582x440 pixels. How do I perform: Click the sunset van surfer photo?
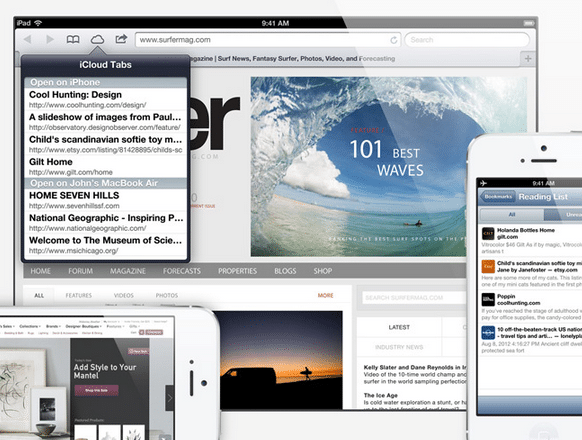coord(281,360)
